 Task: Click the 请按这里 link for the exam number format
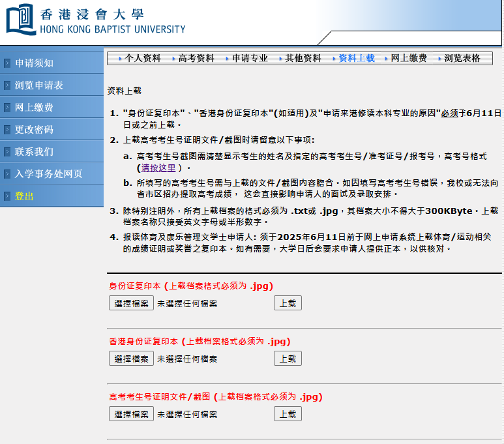tap(158, 168)
